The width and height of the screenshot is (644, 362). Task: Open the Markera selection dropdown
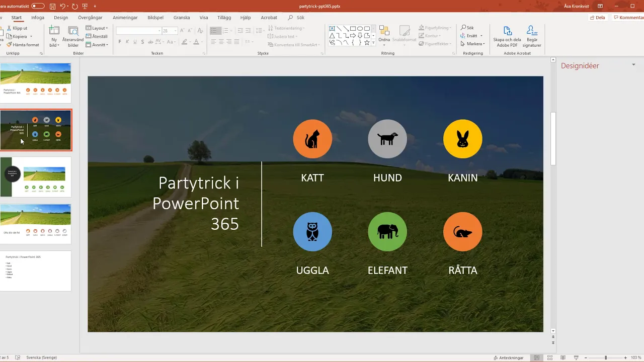pos(472,44)
